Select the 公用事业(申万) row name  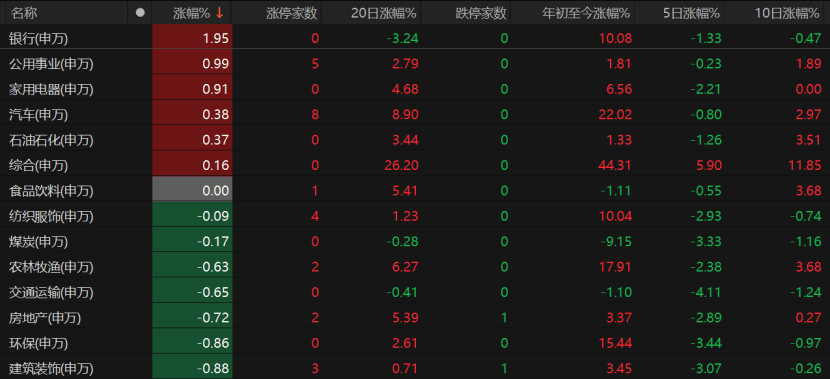pyautogui.click(x=51, y=64)
